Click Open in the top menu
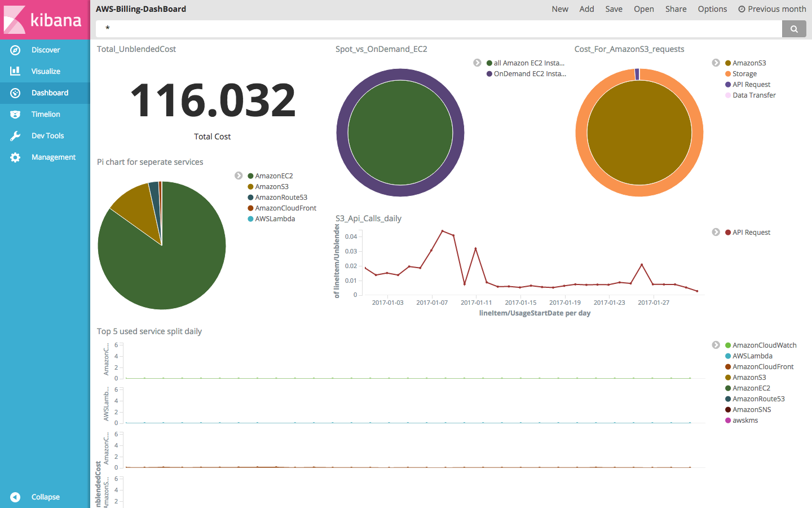Image resolution: width=812 pixels, height=508 pixels. point(643,9)
